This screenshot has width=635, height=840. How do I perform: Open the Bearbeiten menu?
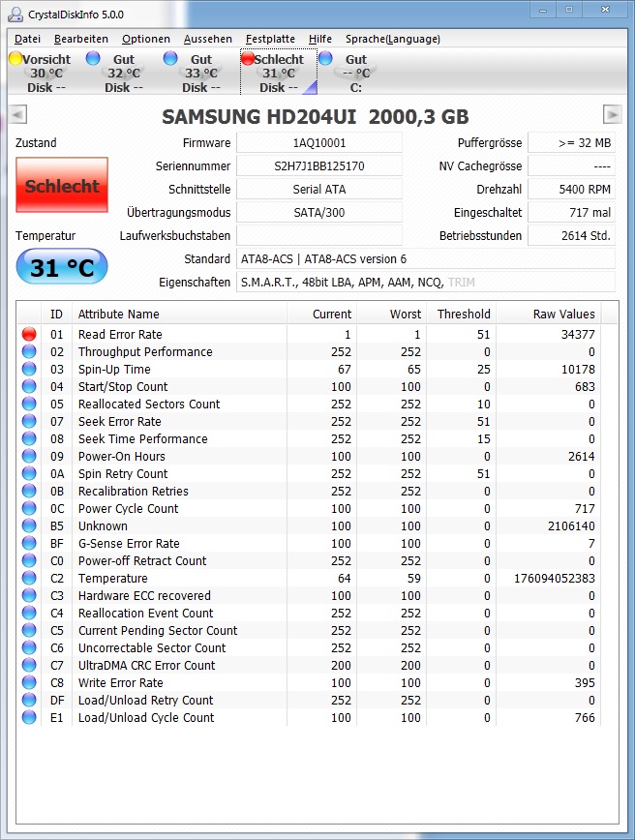click(x=81, y=39)
